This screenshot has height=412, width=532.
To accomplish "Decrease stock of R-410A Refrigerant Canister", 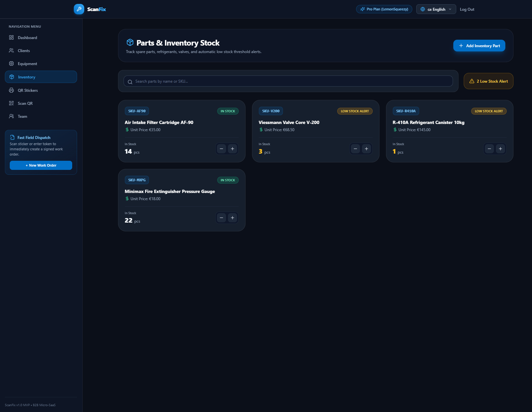I will pos(489,149).
